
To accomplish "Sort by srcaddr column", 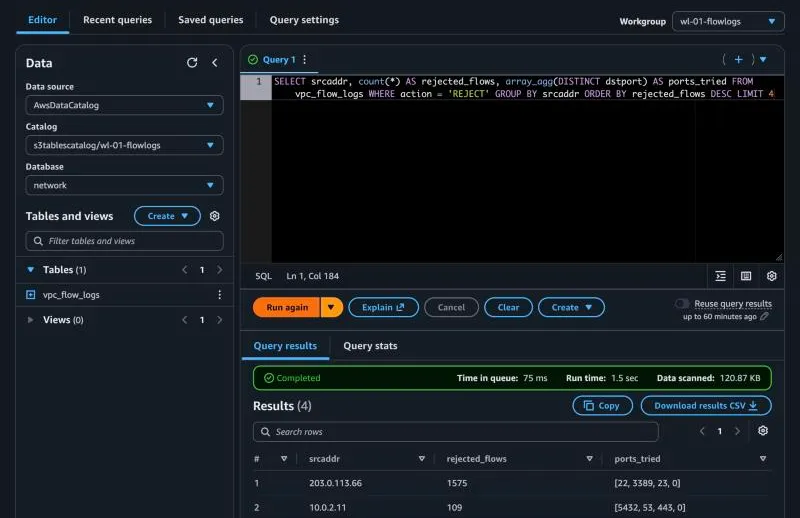I will pos(421,459).
